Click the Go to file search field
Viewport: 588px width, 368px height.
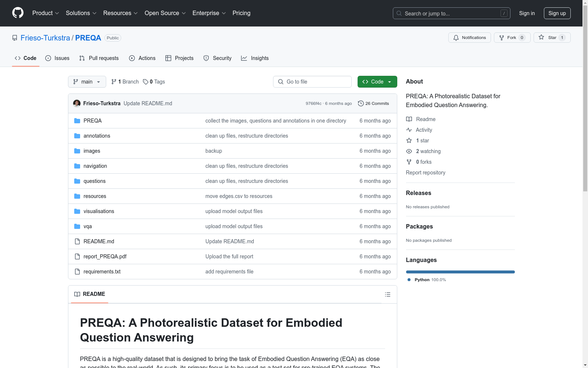coord(312,82)
